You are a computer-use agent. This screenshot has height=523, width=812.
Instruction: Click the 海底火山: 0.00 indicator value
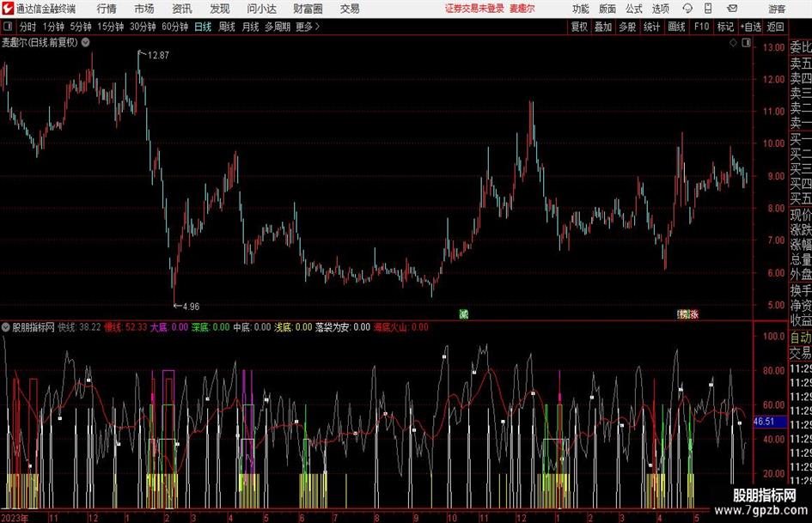[x=401, y=327]
